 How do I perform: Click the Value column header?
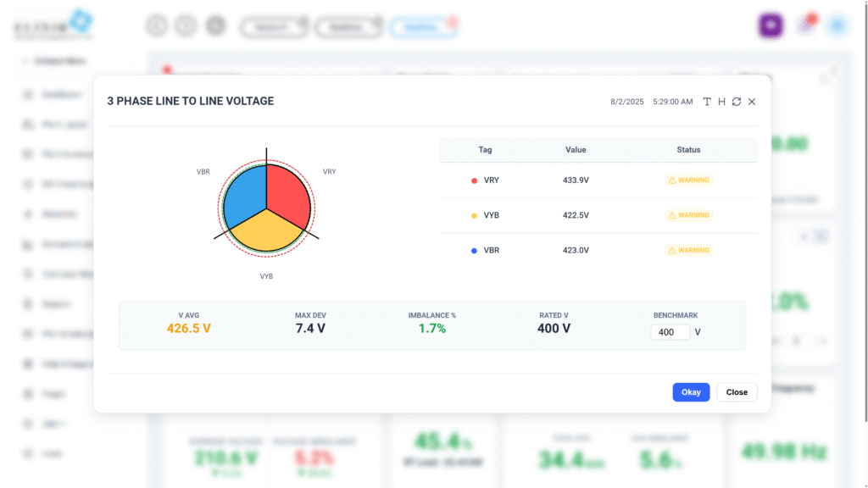point(576,150)
